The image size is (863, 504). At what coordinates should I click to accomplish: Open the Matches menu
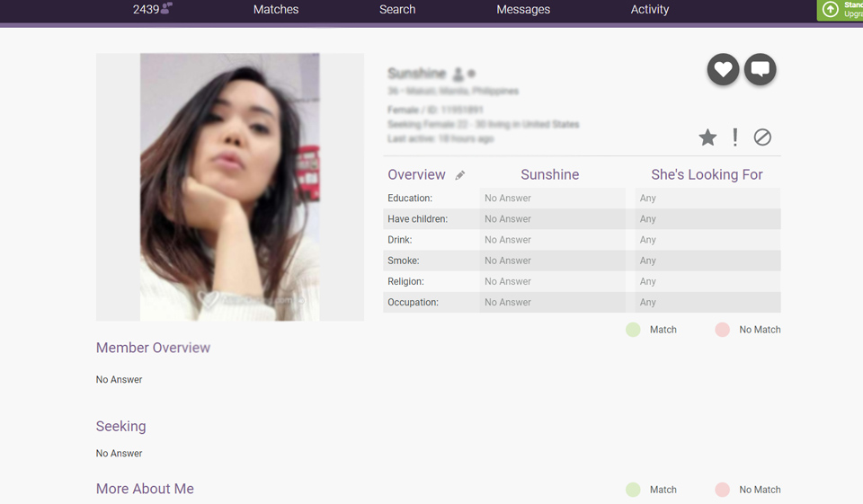coord(276,10)
